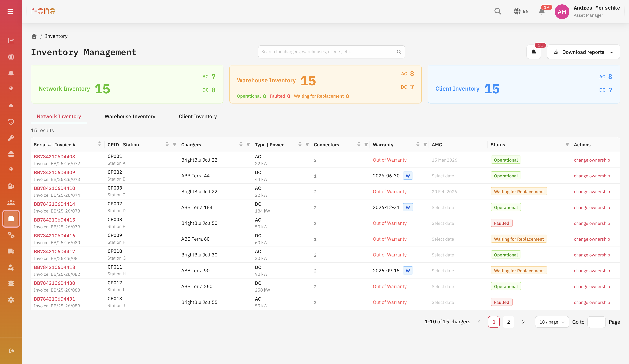Open the delivery truck sidebar icon
The width and height of the screenshot is (629, 364).
tap(11, 251)
